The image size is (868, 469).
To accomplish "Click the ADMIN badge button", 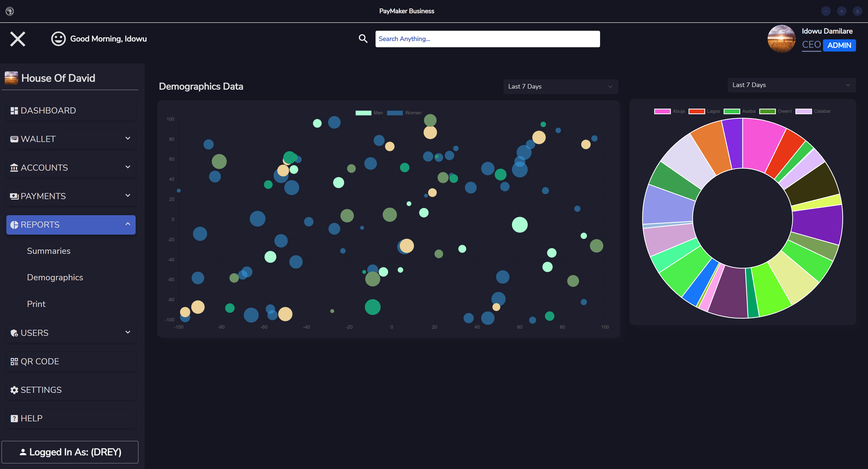I will click(839, 45).
